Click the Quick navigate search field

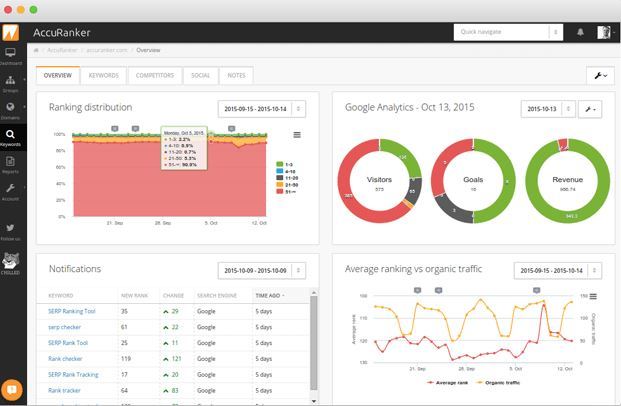(x=501, y=32)
